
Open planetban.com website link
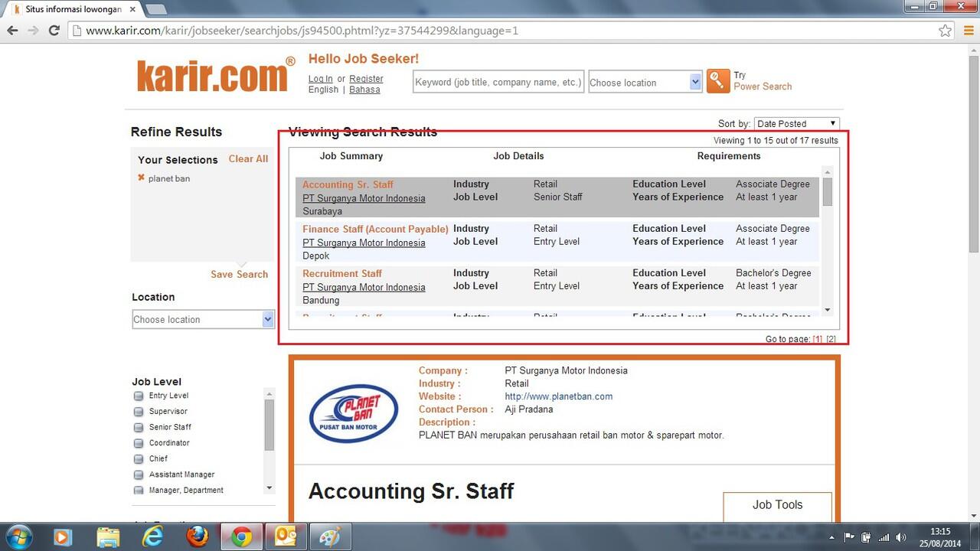(559, 396)
